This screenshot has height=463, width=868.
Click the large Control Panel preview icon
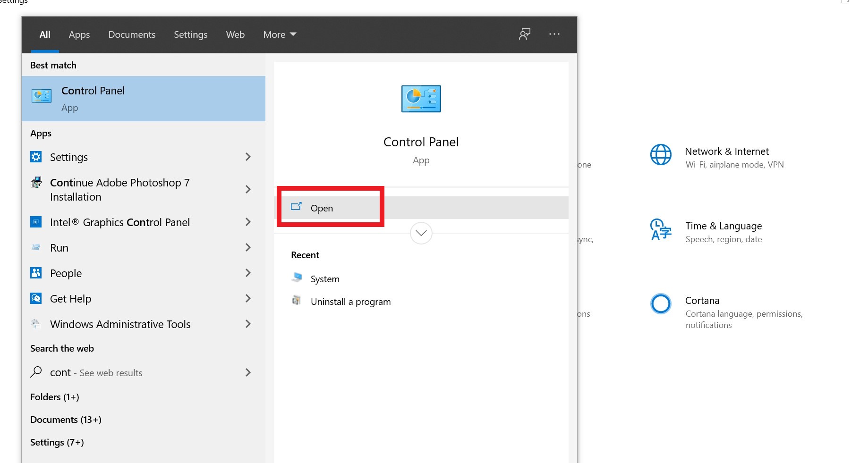(421, 99)
